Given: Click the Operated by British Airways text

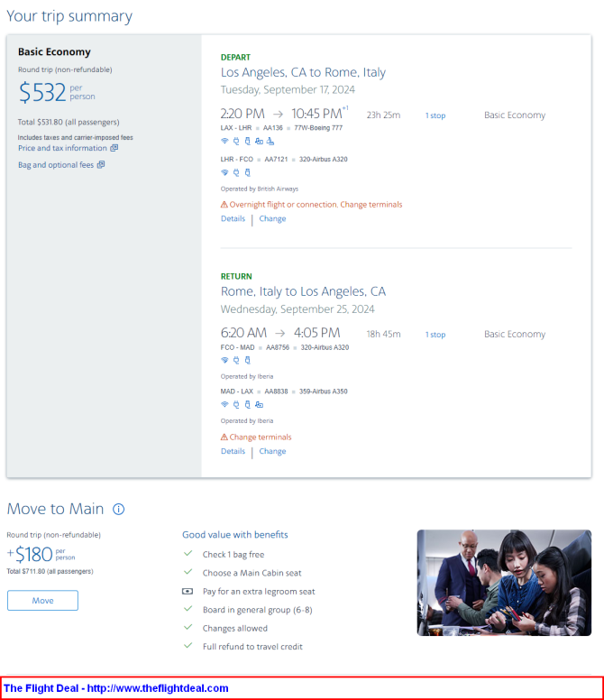Looking at the screenshot, I should tap(259, 189).
